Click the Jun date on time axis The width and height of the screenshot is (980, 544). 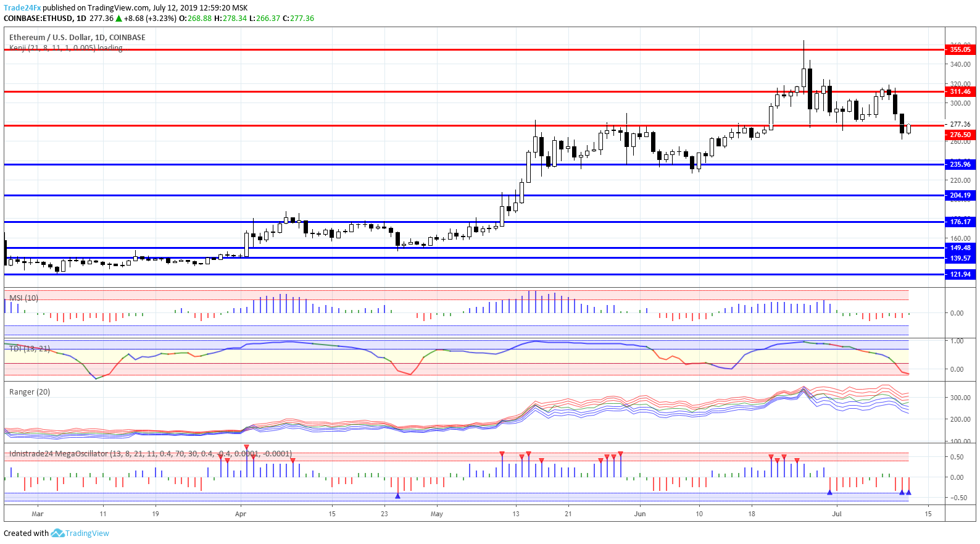point(640,514)
